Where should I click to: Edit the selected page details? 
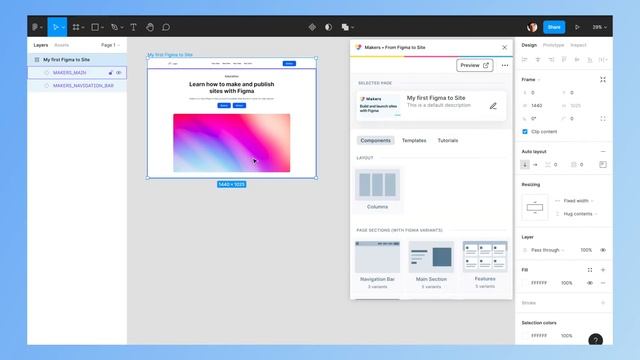493,106
